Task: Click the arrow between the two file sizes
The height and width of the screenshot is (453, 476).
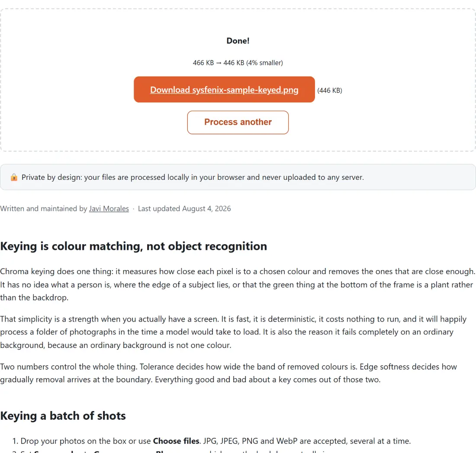Action: 219,63
